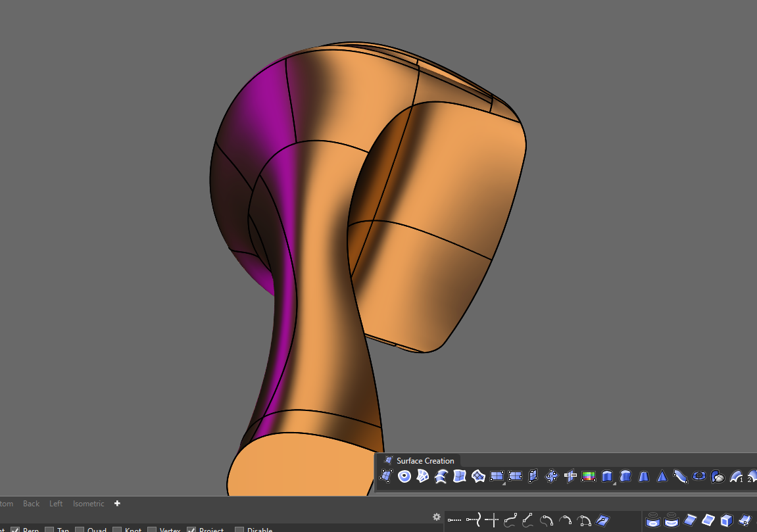Image resolution: width=757 pixels, height=532 pixels.
Task: Tick the Disable osnap checkbox
Action: (239, 530)
